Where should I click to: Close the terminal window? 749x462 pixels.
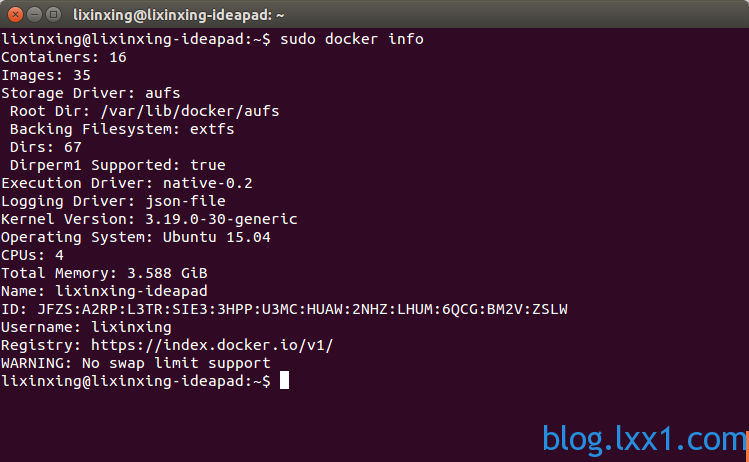click(15, 15)
